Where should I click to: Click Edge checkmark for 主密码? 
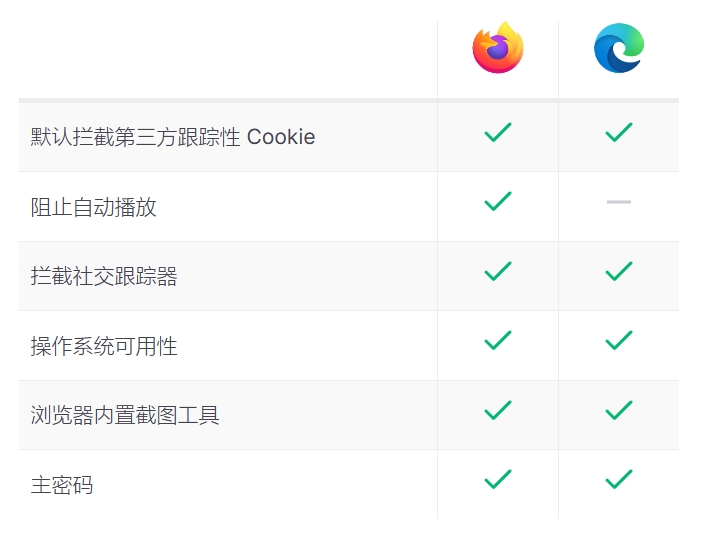click(x=619, y=480)
